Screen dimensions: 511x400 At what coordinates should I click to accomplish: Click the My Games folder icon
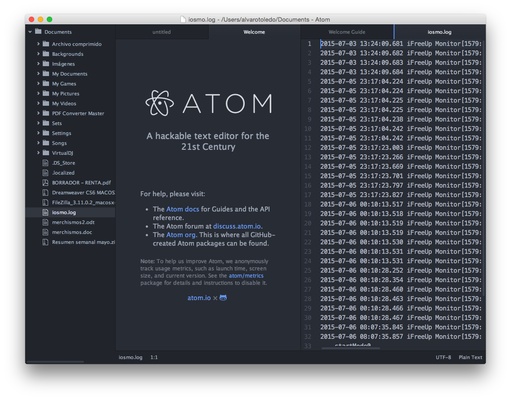46,84
